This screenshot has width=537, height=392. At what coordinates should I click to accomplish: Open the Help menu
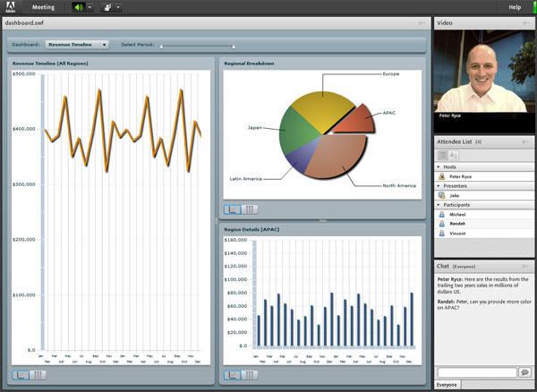point(515,7)
